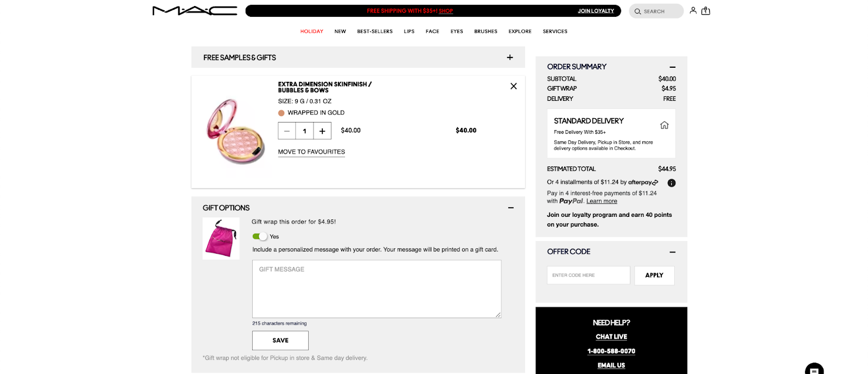
Task: Focus the Gift Message text area
Action: (377, 289)
